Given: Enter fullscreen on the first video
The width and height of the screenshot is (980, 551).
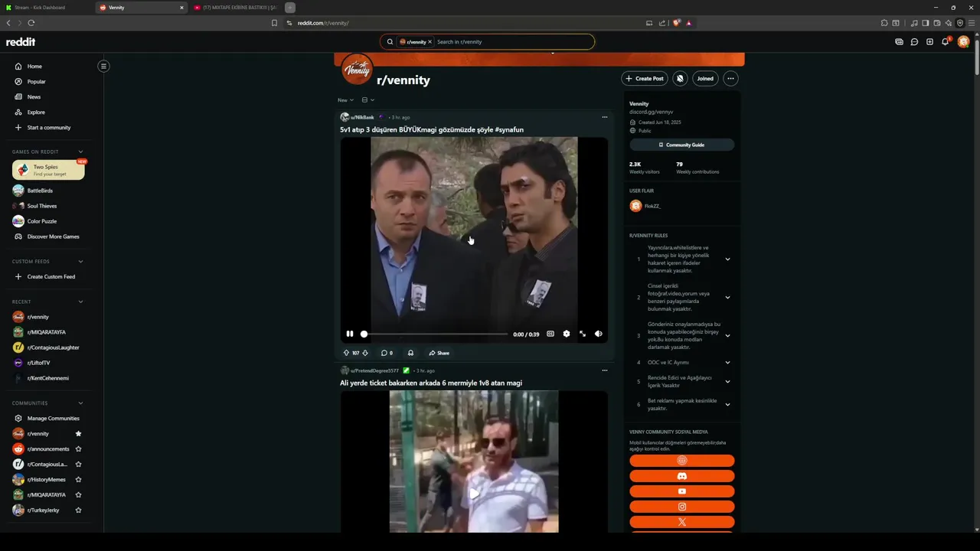Looking at the screenshot, I should pyautogui.click(x=583, y=334).
